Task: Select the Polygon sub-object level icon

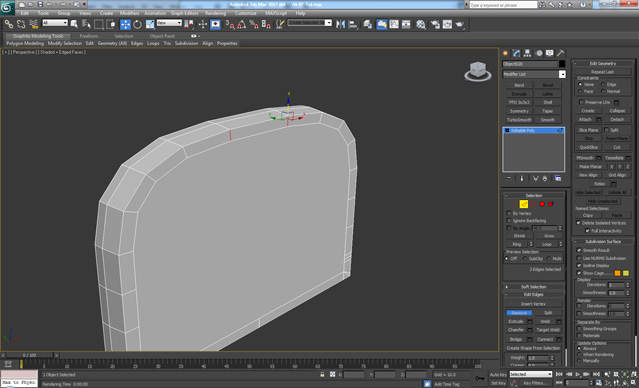Action: (x=542, y=204)
